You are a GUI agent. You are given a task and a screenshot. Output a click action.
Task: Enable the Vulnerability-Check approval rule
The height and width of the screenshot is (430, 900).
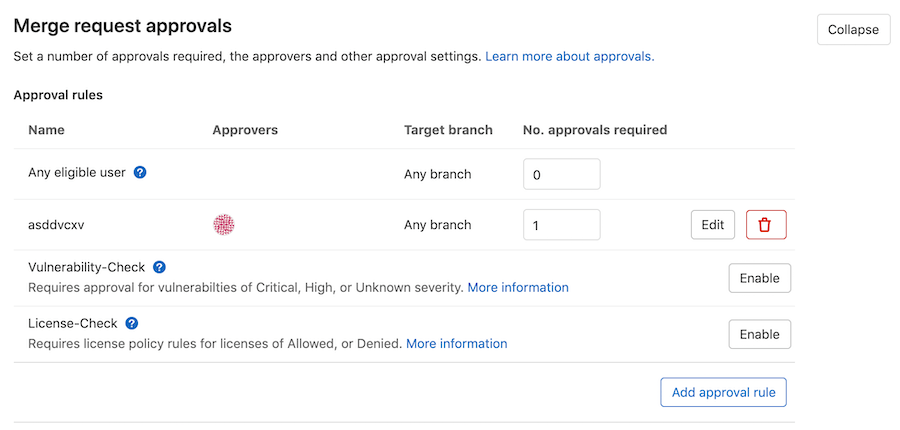(x=759, y=278)
